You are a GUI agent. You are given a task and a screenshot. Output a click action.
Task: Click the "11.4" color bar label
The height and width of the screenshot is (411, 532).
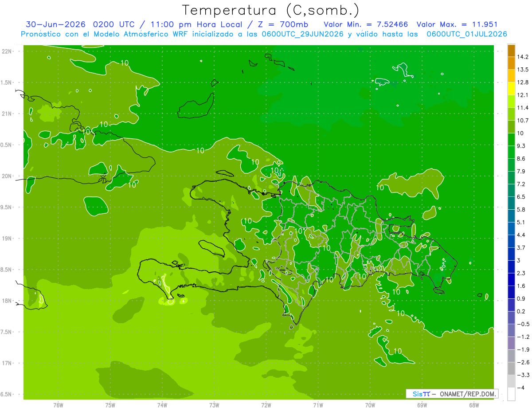(x=524, y=108)
